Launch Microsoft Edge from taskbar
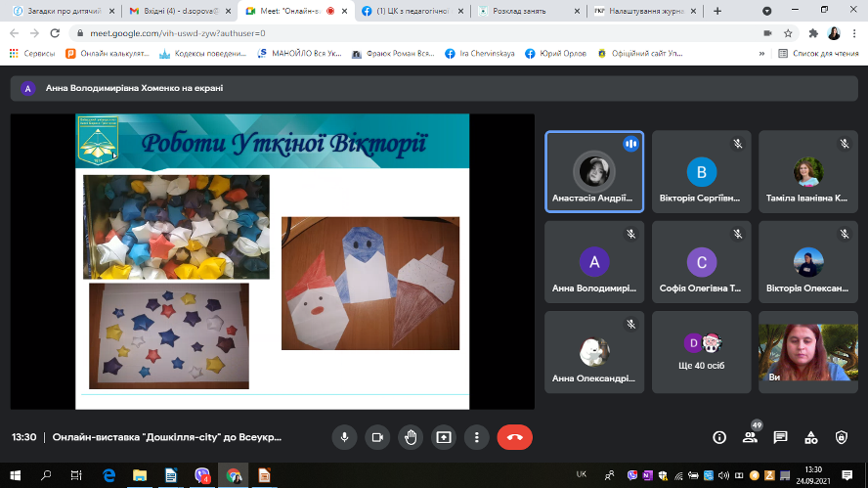The image size is (868, 488). tap(109, 475)
